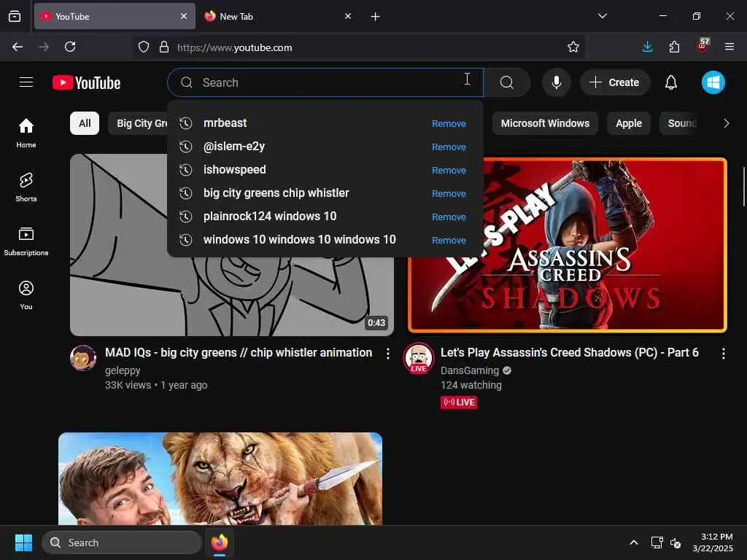Open the DansGaming channel name

[x=470, y=370]
